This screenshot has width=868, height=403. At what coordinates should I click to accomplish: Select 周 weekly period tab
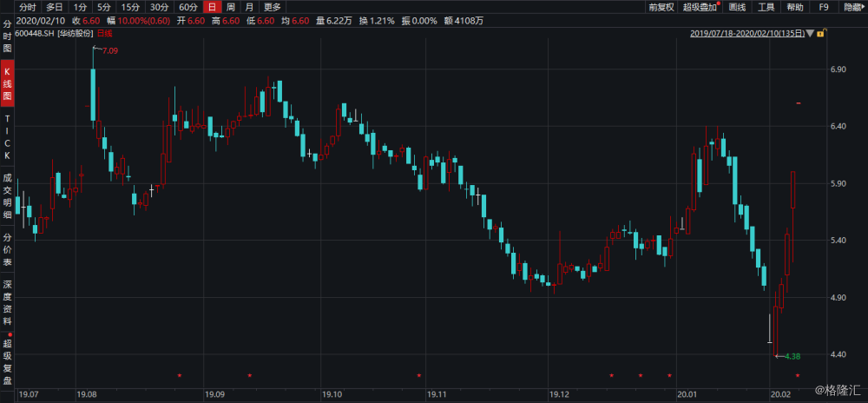(229, 7)
